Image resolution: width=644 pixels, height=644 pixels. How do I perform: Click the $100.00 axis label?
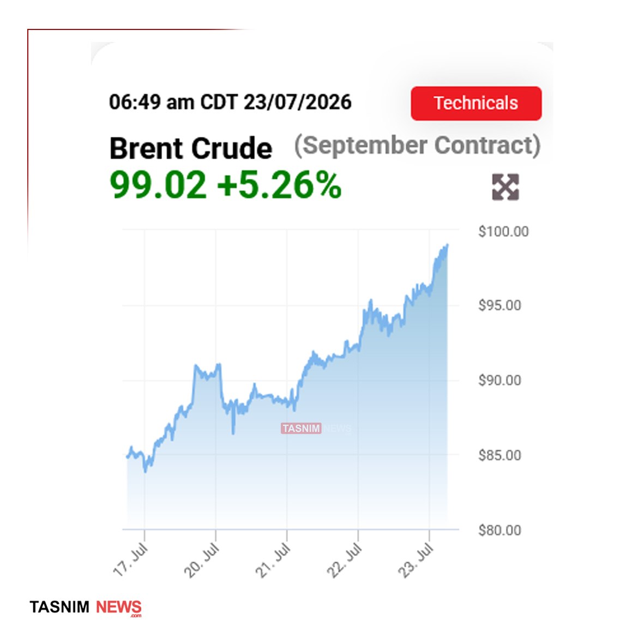click(503, 231)
